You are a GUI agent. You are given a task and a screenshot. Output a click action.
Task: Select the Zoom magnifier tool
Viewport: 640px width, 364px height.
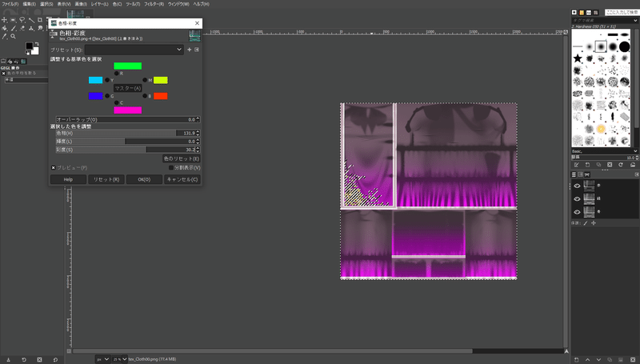(x=13, y=36)
